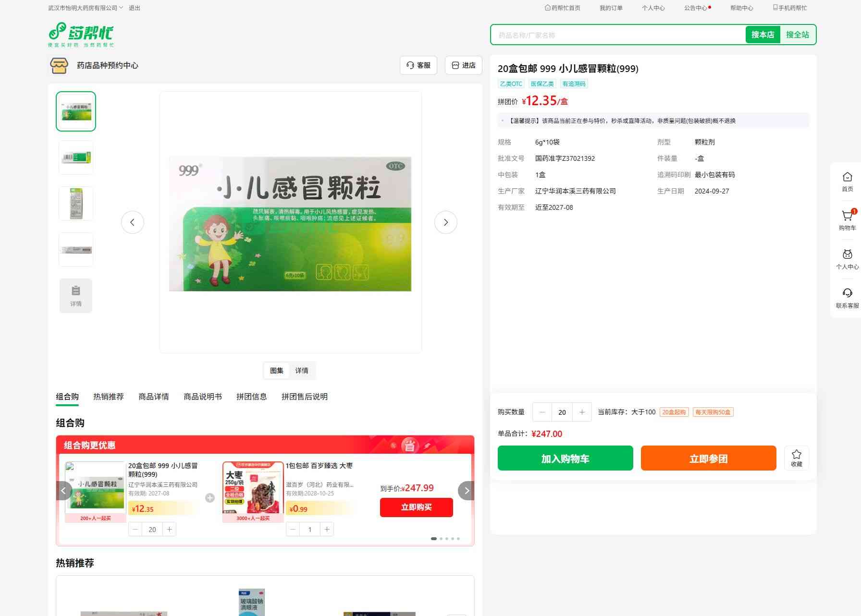Screen dimensions: 861x616
Task: Select the second product thumbnail image
Action: click(76, 157)
